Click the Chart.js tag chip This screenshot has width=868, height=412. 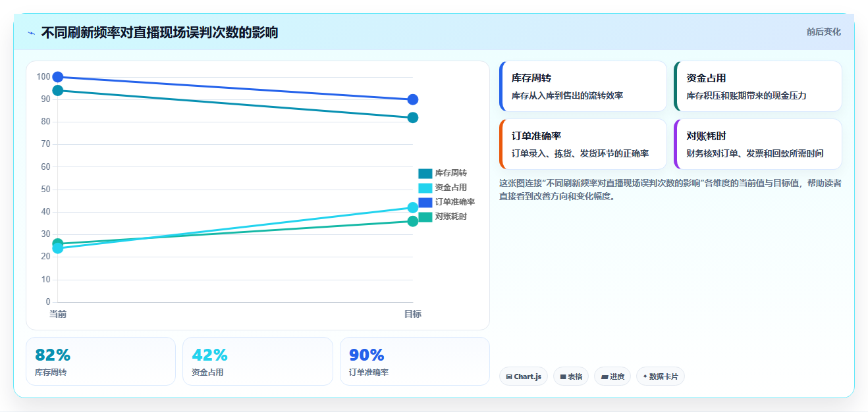[524, 376]
